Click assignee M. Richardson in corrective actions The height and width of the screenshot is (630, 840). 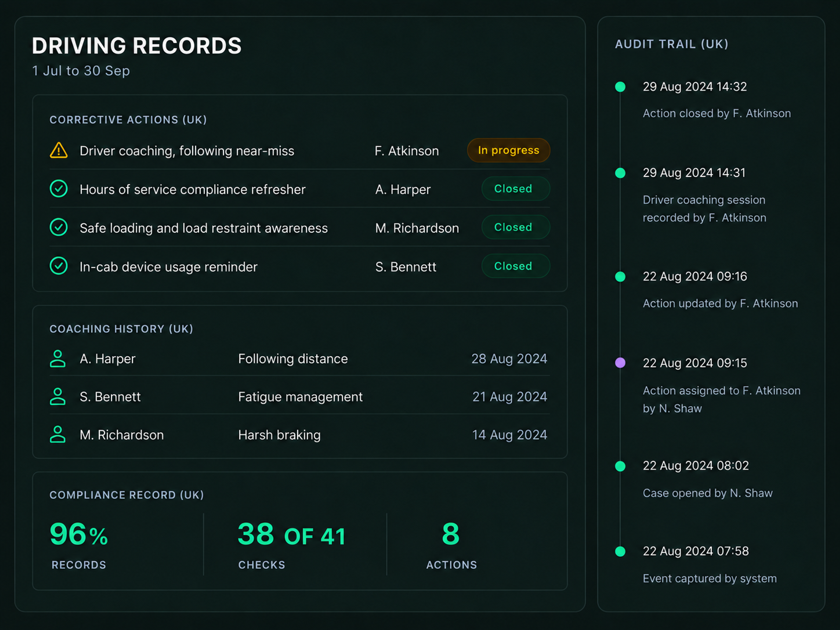point(417,228)
